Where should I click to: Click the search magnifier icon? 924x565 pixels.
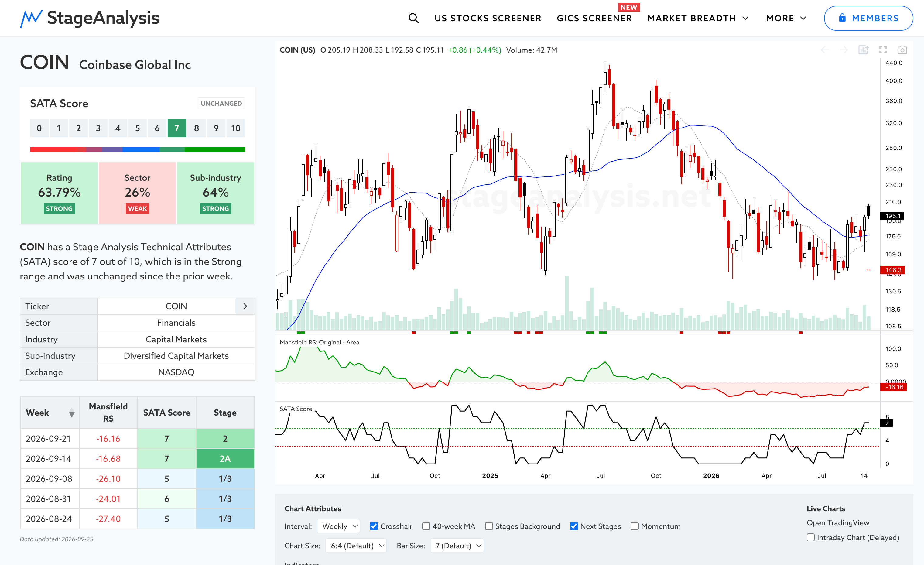pyautogui.click(x=413, y=18)
